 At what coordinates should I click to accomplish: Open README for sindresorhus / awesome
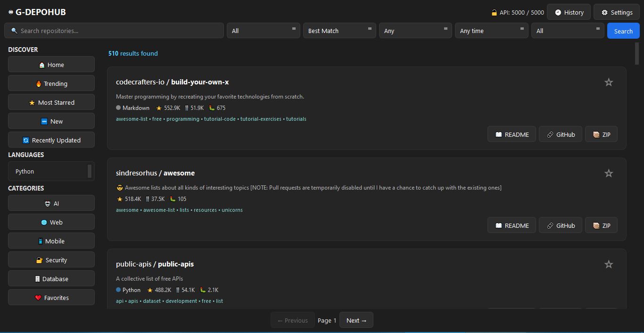click(512, 225)
